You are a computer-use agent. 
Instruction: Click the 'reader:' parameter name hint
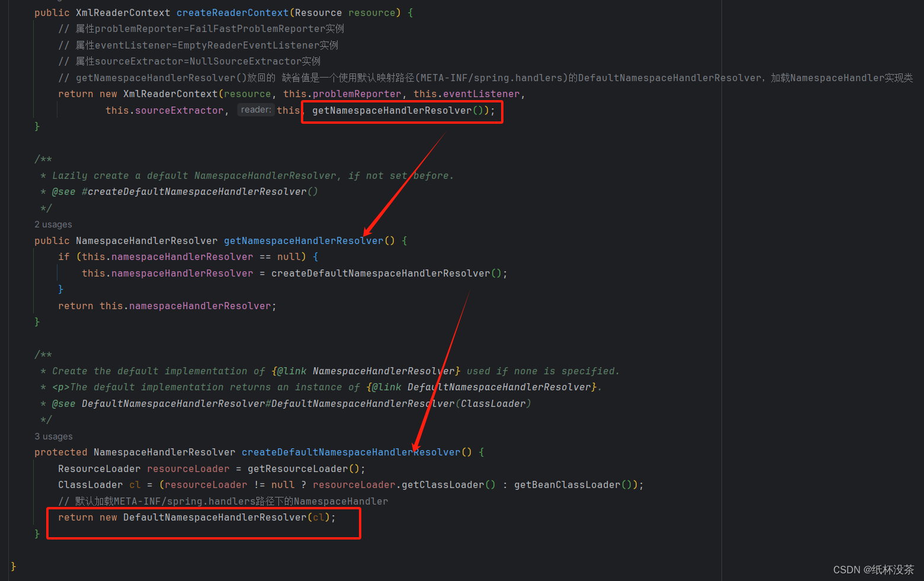click(x=256, y=110)
